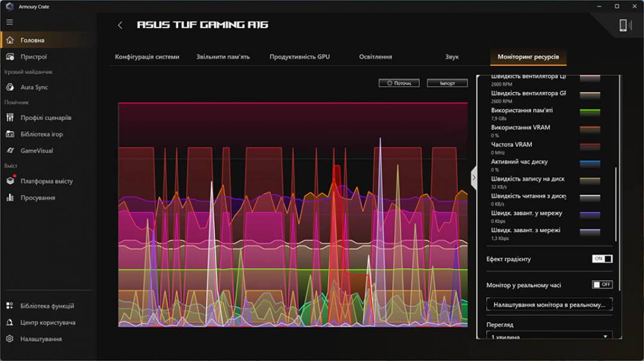Open the Перегляд time range dropdown
This screenshot has width=644, height=361.
point(549,336)
